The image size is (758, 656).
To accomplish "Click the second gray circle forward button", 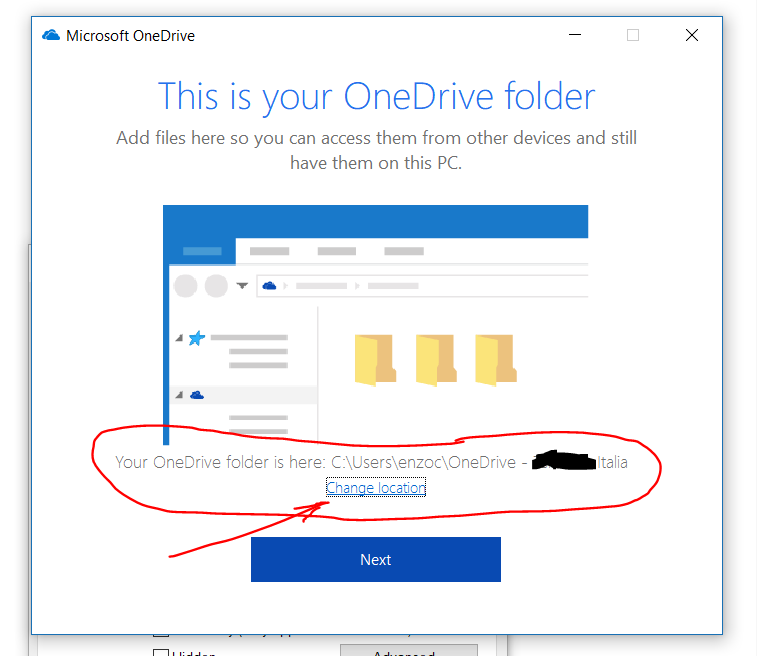I will [216, 286].
